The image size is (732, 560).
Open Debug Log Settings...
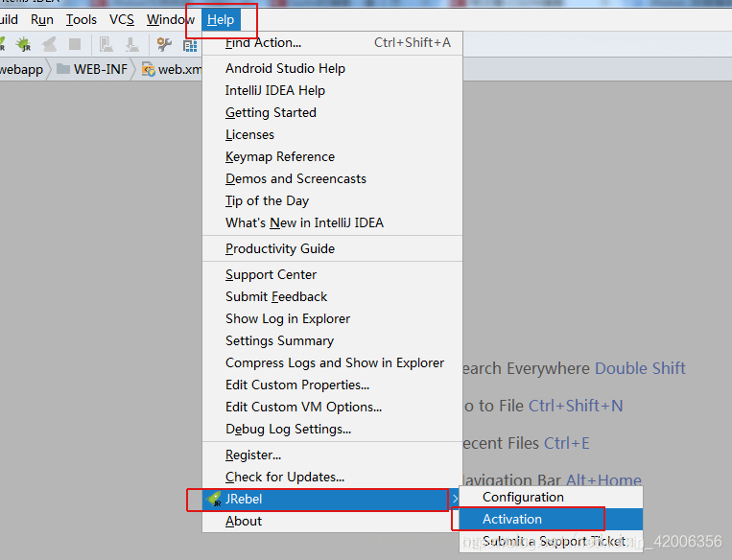pyautogui.click(x=332, y=430)
